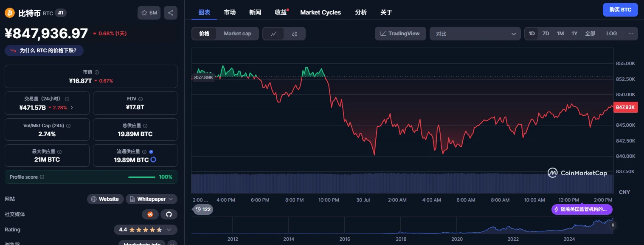Switch to the Market Cycles tab
Image resolution: width=644 pixels, height=245 pixels.
click(321, 12)
